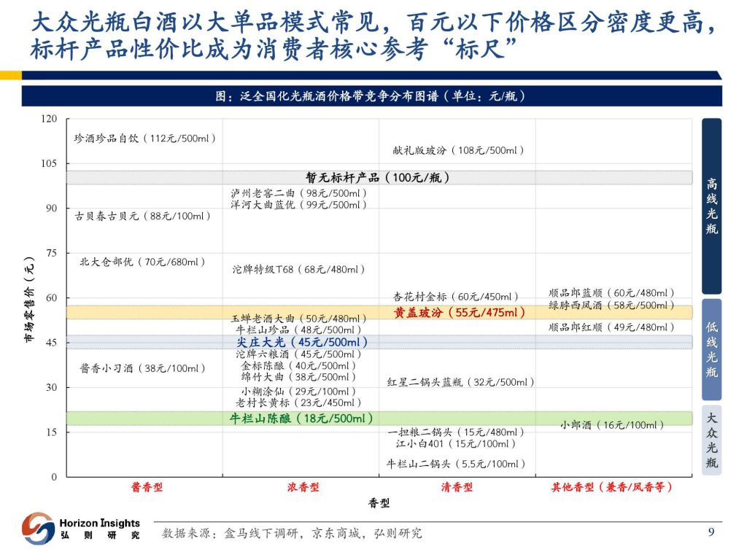This screenshot has height=560, width=747.
Task: Select 沱牌特级T68 (68元/480ml)
Action: click(298, 270)
